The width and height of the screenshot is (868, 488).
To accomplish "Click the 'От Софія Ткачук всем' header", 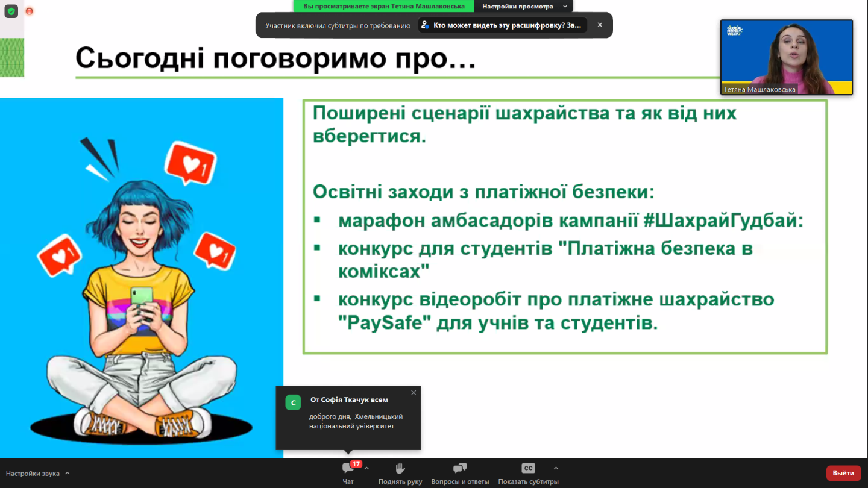I will (349, 399).
